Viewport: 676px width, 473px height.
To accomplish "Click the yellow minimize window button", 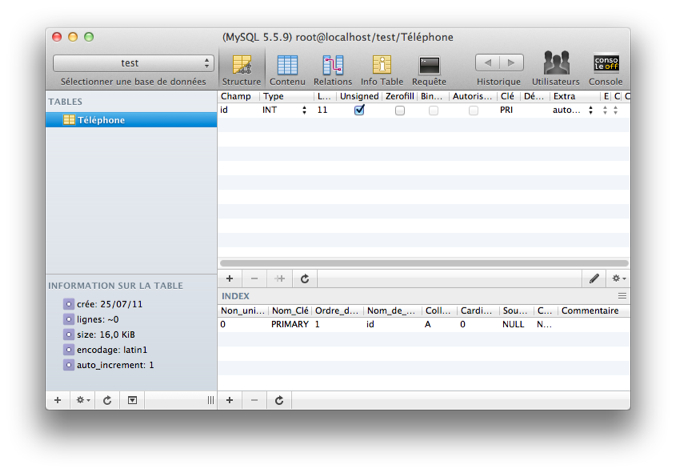I will pos(73,37).
